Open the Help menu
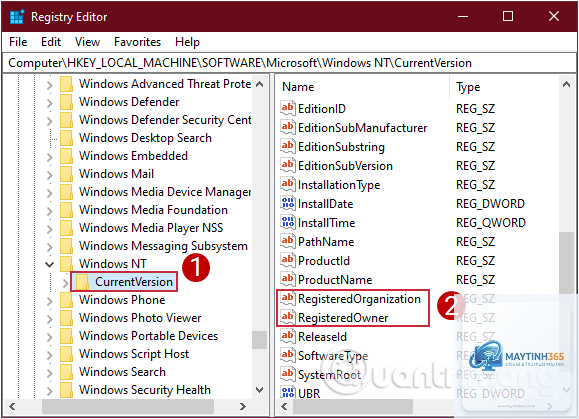Screen dimensions: 579x419 point(187,42)
